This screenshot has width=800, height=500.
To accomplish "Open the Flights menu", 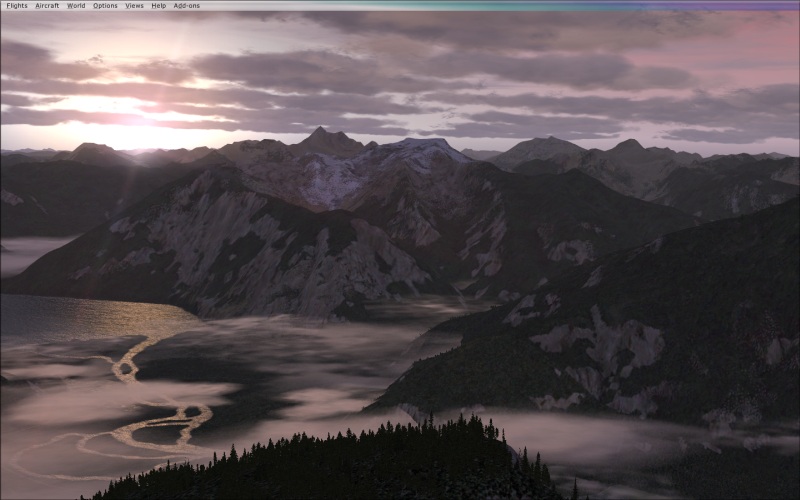I will pos(17,6).
